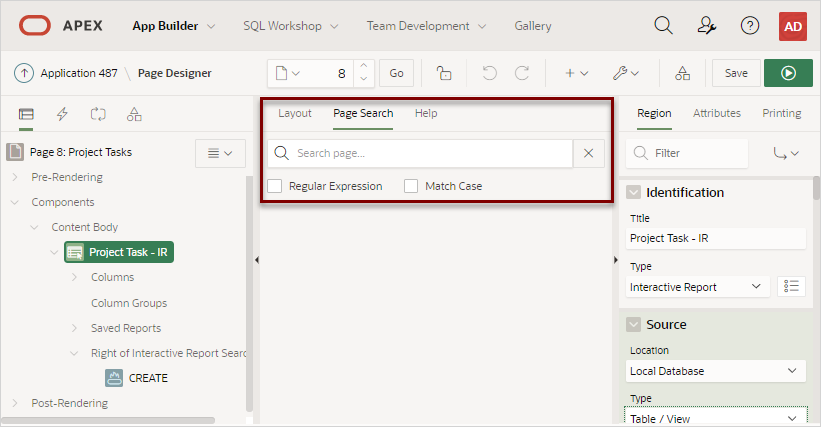Click the property Filter field
Screen dimensions: 821x427
coord(687,153)
